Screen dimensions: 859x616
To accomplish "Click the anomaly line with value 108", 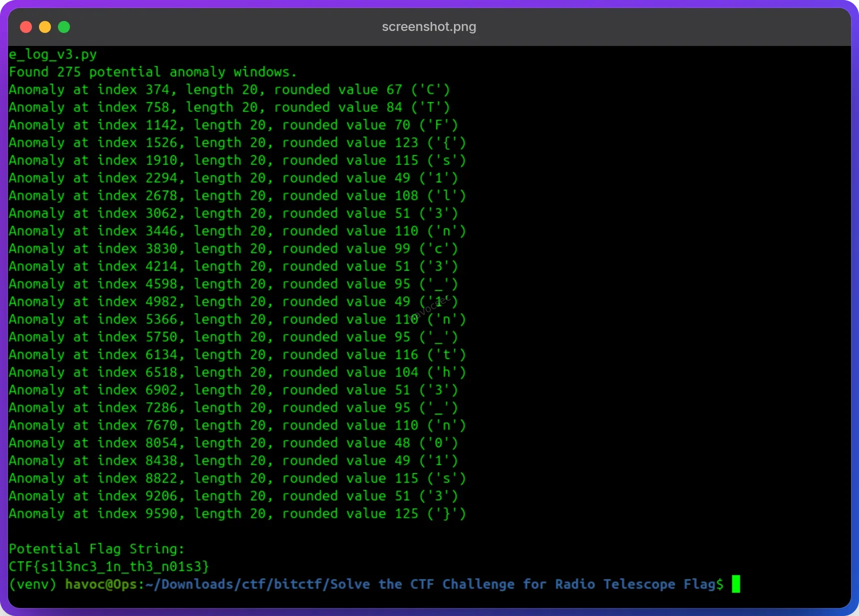I will pyautogui.click(x=237, y=196).
